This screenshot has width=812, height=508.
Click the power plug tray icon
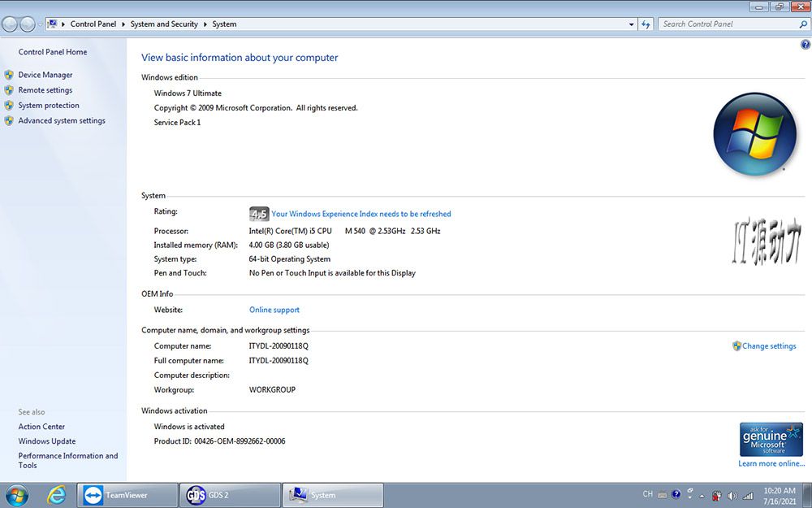[x=717, y=496]
